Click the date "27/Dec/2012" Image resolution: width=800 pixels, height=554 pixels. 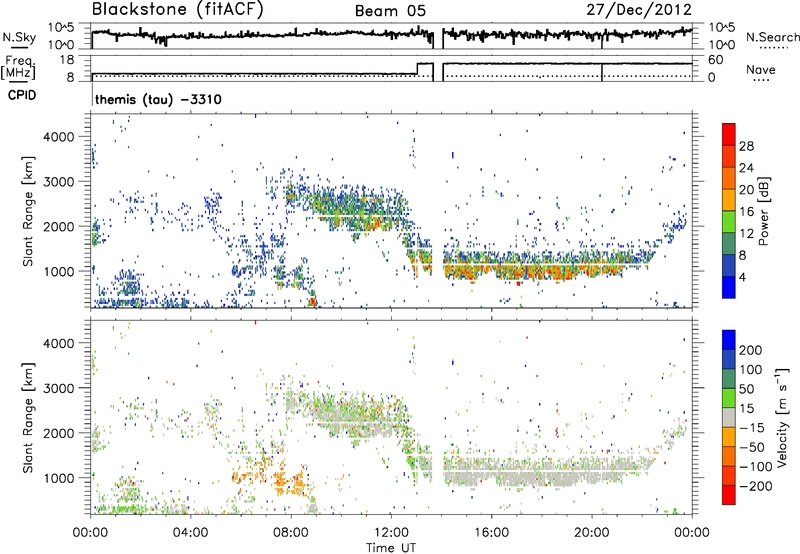639,10
